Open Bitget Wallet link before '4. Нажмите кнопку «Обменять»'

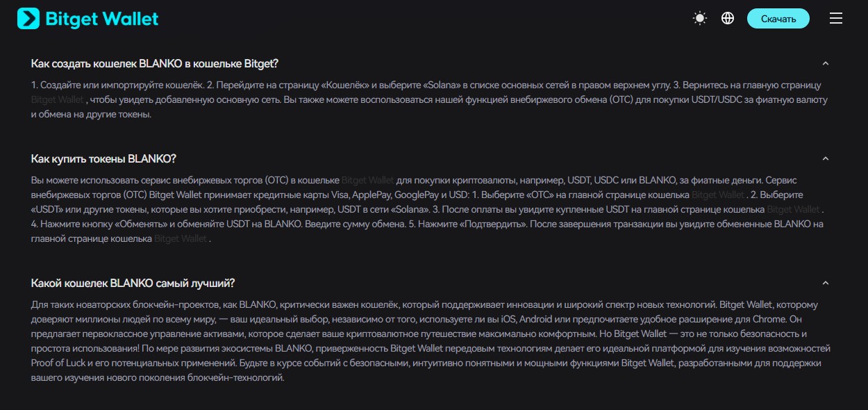point(794,209)
